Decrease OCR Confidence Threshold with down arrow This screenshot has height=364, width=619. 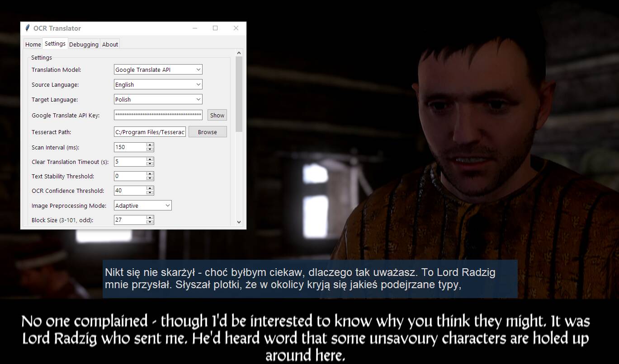(x=150, y=193)
